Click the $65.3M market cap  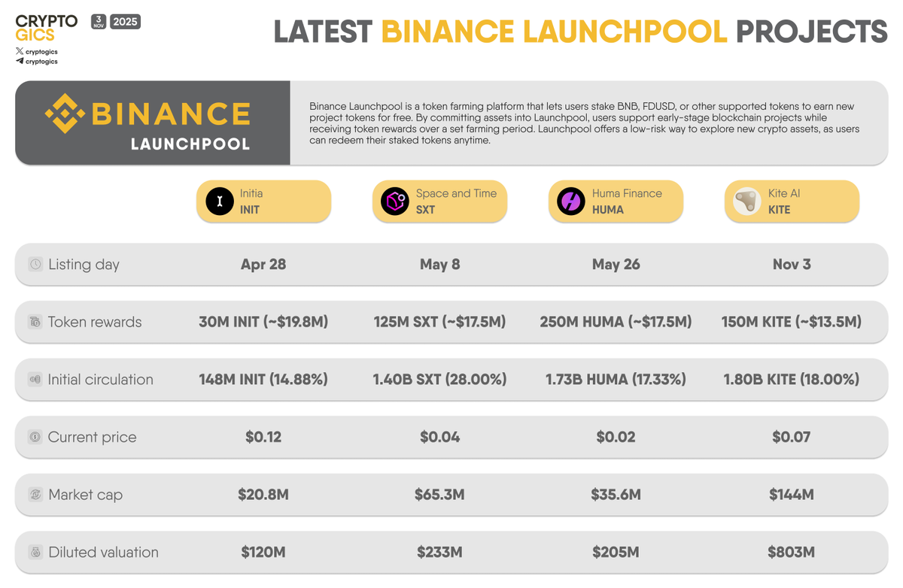(x=439, y=495)
